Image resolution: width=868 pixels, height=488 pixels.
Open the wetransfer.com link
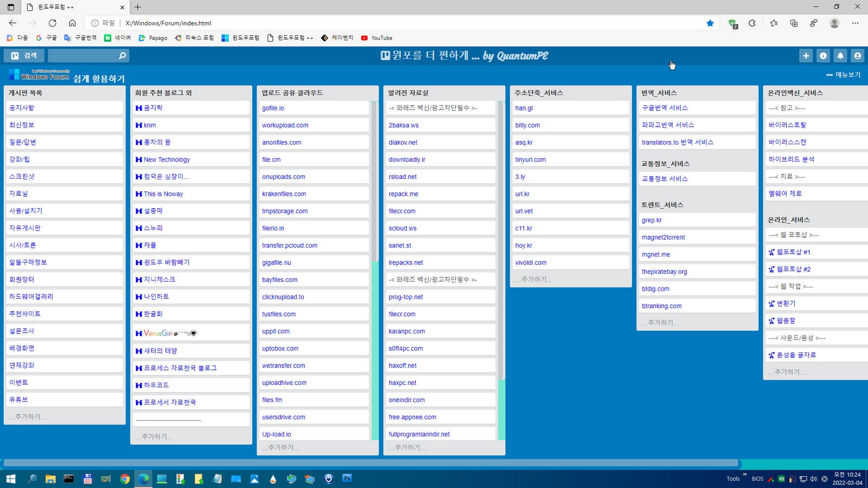pyautogui.click(x=315, y=365)
